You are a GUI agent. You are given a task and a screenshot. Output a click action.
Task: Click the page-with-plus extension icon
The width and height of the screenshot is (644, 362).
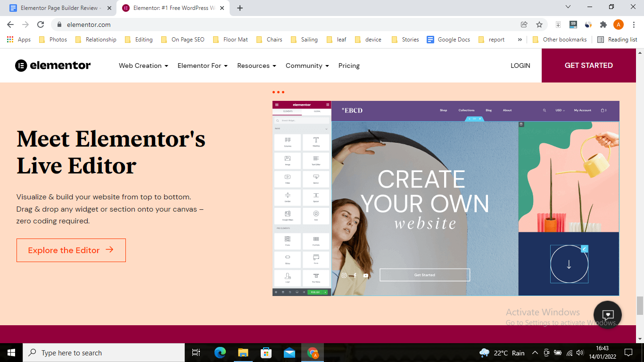coord(558,25)
